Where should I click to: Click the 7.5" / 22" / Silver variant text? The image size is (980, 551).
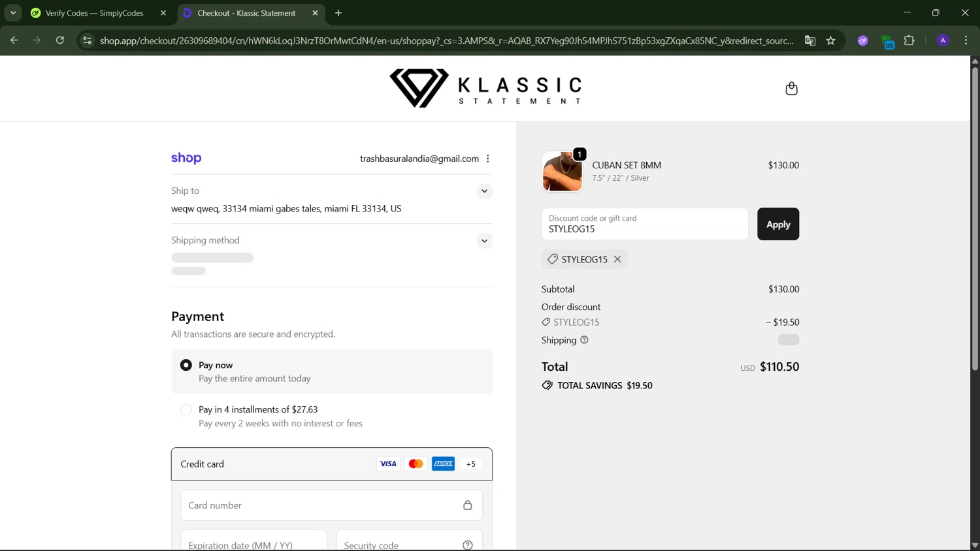point(621,178)
